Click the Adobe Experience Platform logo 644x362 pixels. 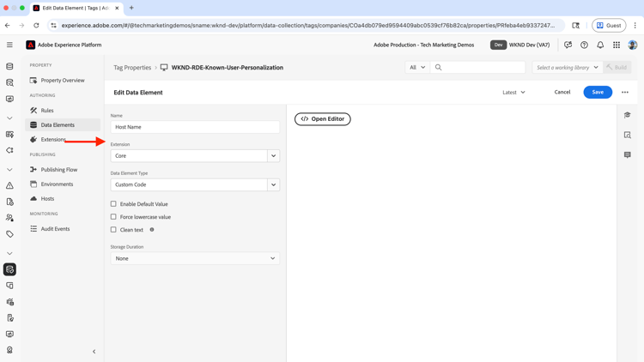[31, 45]
